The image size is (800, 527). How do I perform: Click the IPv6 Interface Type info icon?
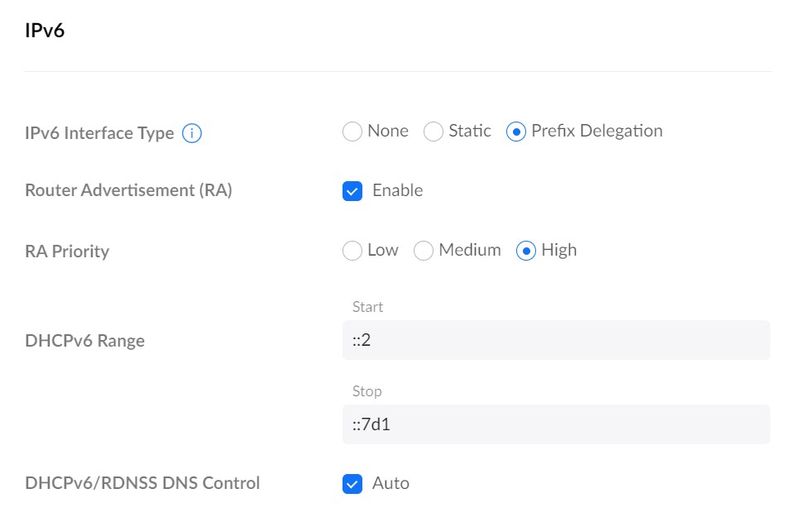point(192,133)
